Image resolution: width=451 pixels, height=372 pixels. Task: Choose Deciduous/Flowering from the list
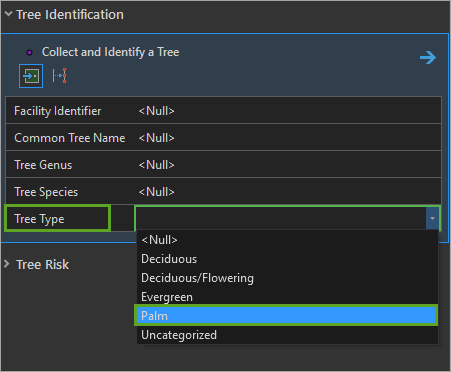pyautogui.click(x=287, y=278)
